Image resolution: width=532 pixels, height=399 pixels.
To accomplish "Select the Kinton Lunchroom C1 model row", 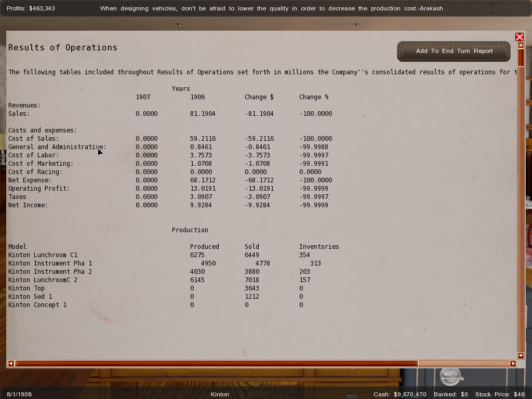I will click(43, 255).
